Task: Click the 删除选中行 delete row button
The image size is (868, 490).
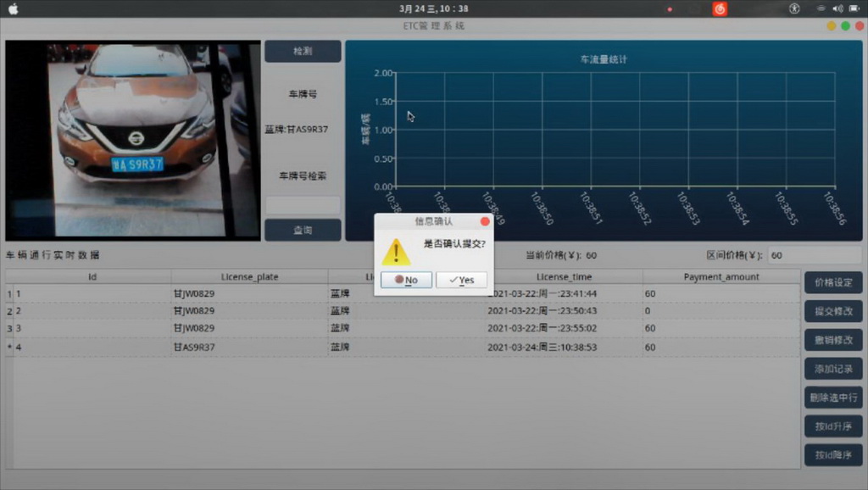Action: pyautogui.click(x=833, y=398)
